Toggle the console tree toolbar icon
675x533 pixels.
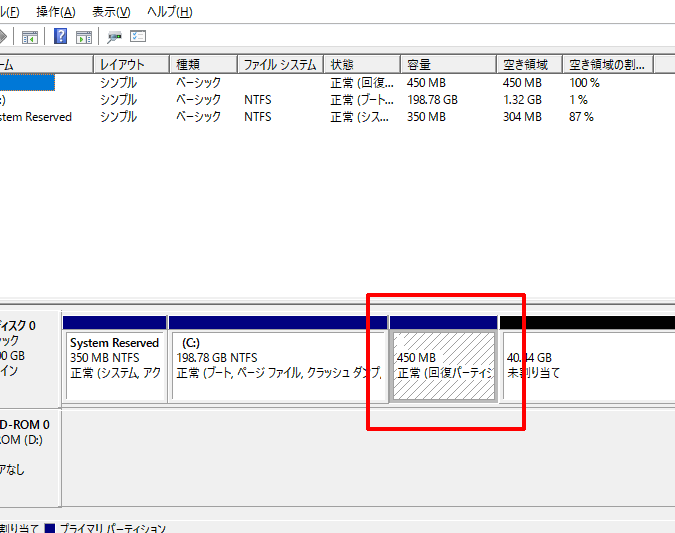point(30,37)
